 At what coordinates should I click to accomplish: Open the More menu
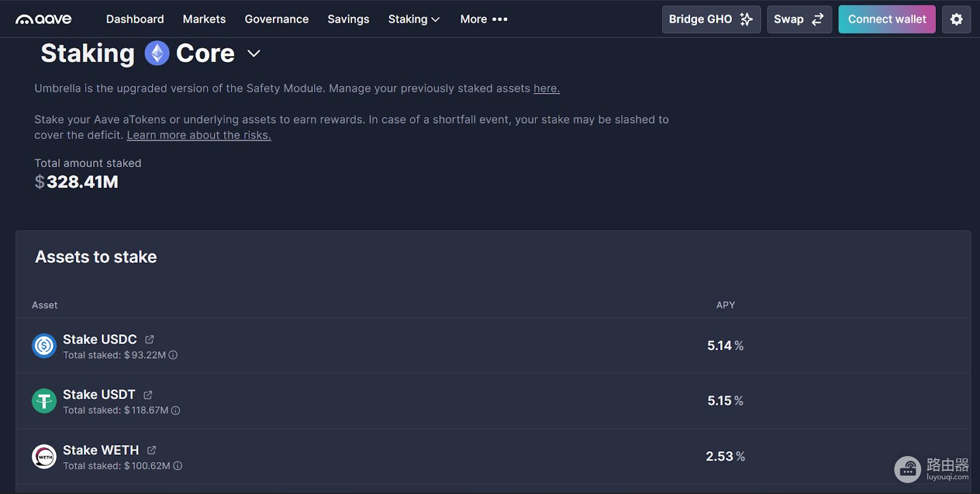pyautogui.click(x=484, y=20)
